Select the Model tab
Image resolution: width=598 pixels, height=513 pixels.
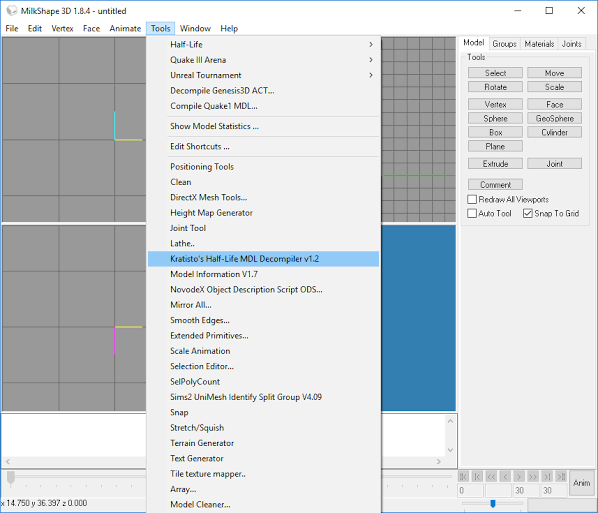click(x=474, y=43)
